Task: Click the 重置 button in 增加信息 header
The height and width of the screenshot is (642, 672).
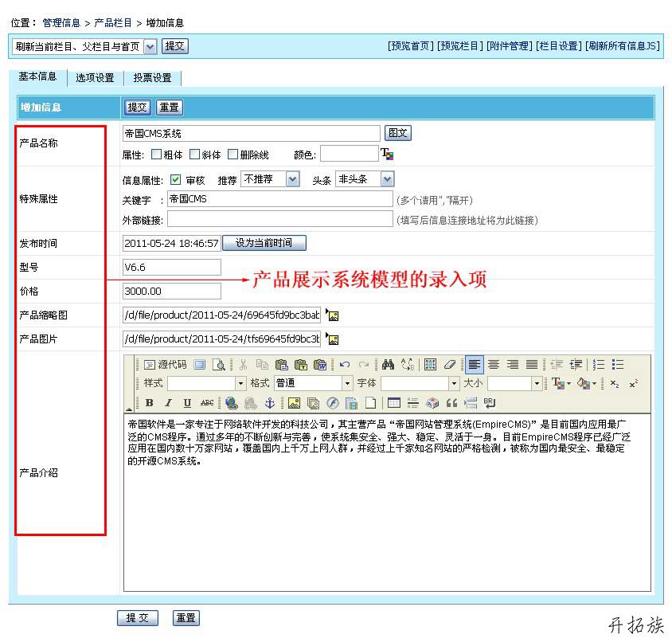Action: point(170,108)
